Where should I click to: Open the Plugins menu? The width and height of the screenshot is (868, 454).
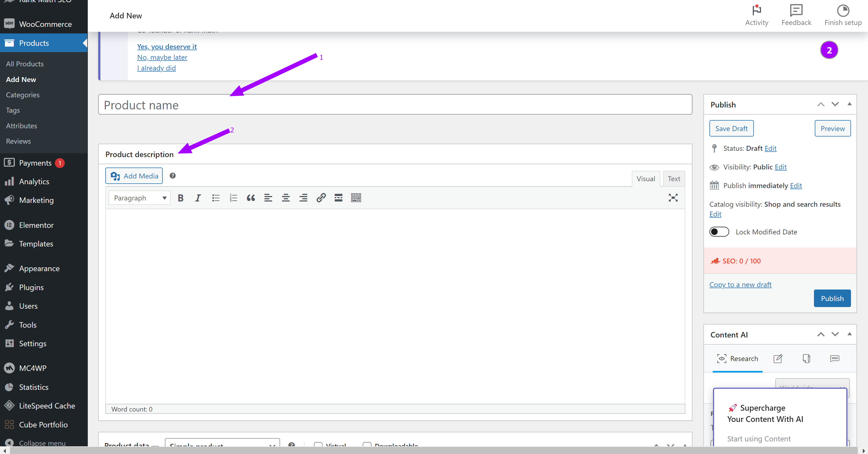[44, 287]
